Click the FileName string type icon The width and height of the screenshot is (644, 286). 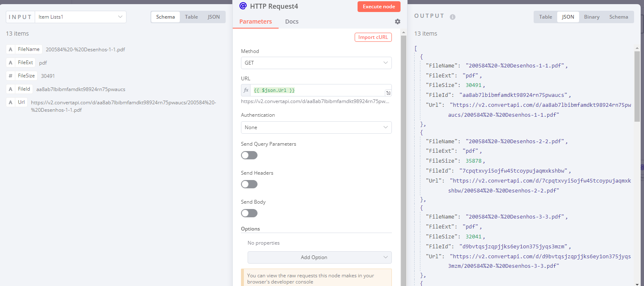pos(10,49)
